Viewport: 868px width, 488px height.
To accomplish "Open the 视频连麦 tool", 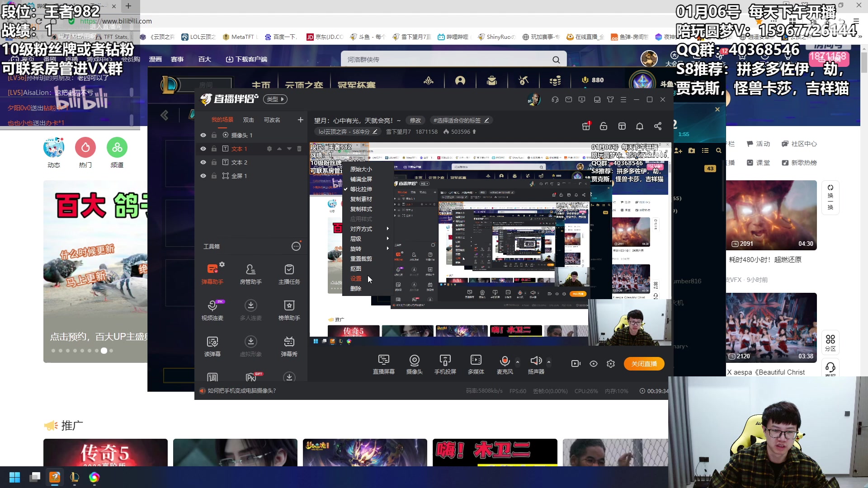I will point(212,310).
